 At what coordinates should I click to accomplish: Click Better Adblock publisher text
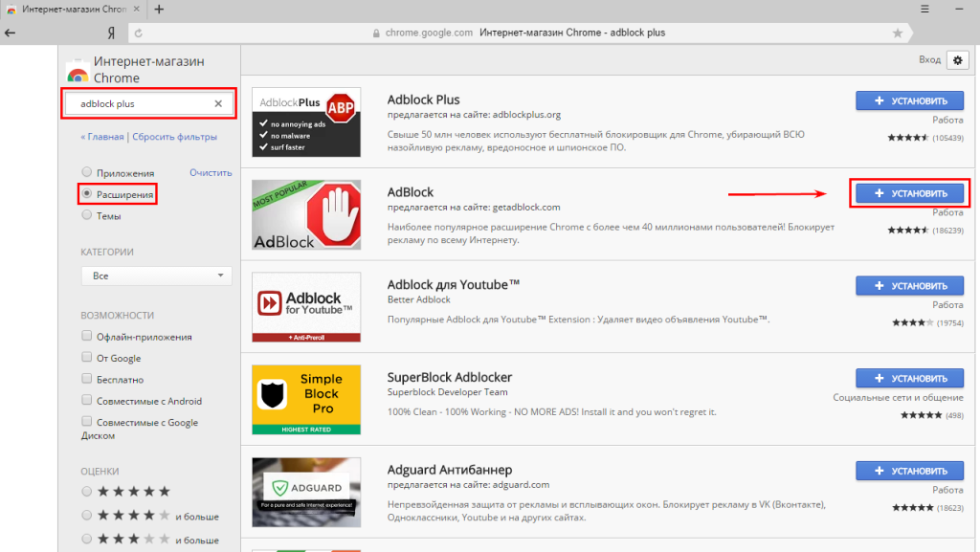click(x=419, y=299)
